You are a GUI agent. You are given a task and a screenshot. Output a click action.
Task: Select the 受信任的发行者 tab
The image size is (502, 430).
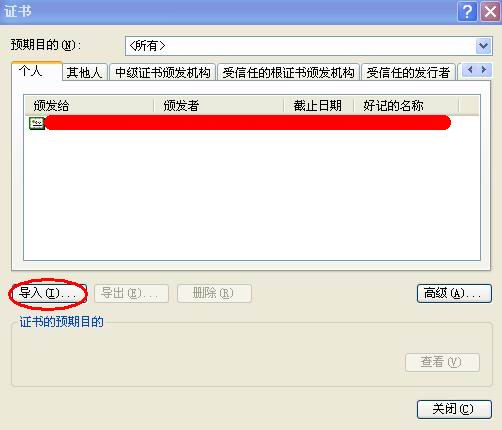click(x=408, y=72)
